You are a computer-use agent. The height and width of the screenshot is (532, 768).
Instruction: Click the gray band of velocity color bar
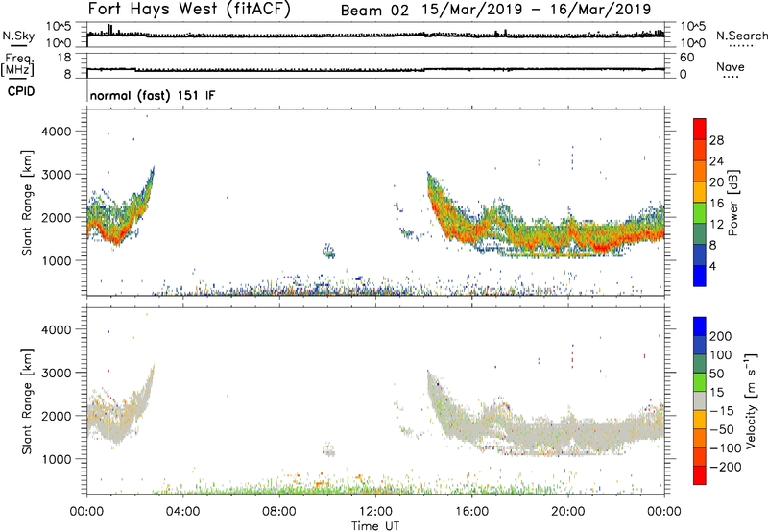[x=700, y=401]
